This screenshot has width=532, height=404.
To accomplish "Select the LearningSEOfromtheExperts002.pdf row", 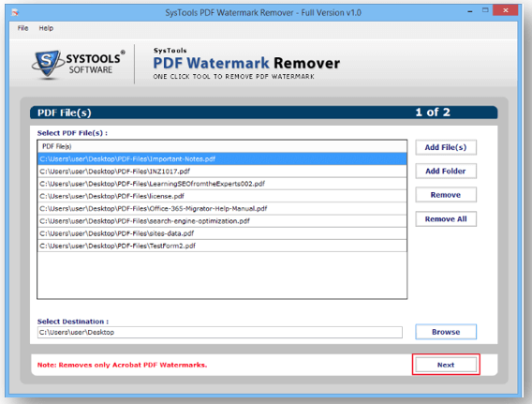I will [222, 184].
